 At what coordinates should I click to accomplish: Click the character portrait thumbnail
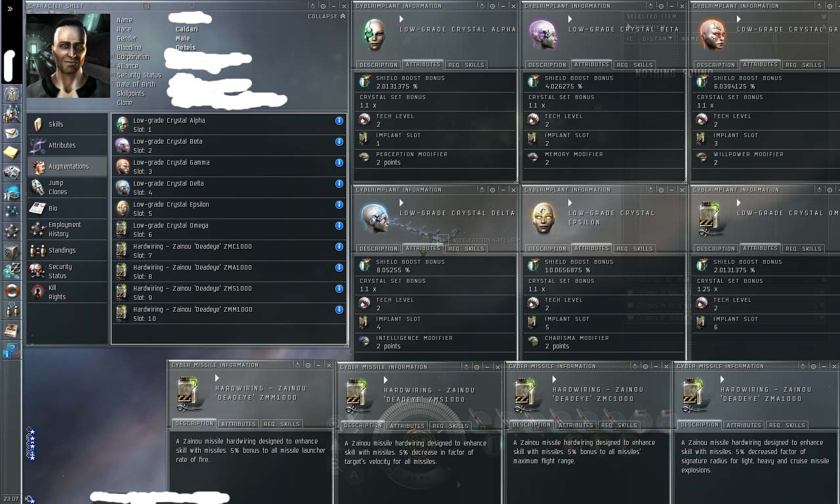(x=68, y=56)
